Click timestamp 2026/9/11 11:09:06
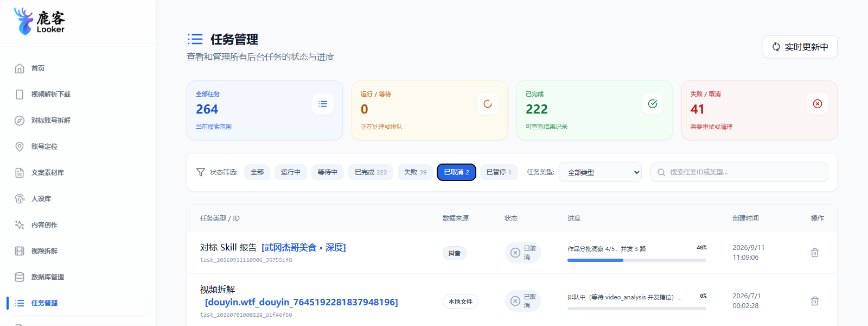The image size is (868, 326). [748, 253]
